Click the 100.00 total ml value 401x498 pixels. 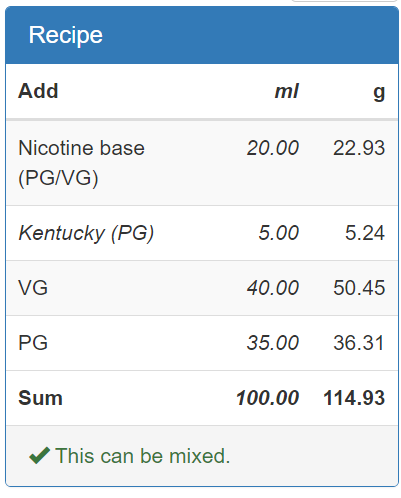(x=267, y=398)
